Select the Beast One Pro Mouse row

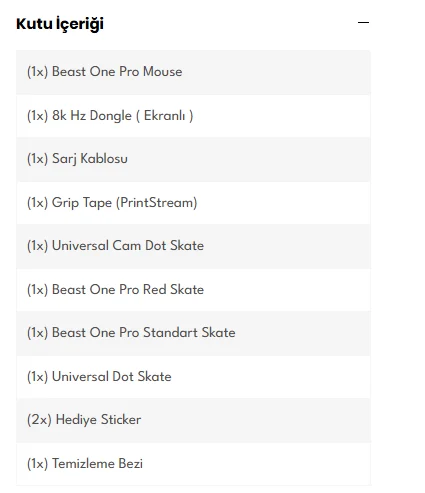pos(193,72)
